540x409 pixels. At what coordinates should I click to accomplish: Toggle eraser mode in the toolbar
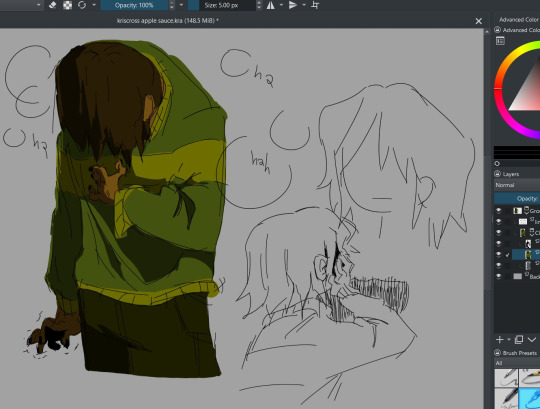tap(52, 5)
